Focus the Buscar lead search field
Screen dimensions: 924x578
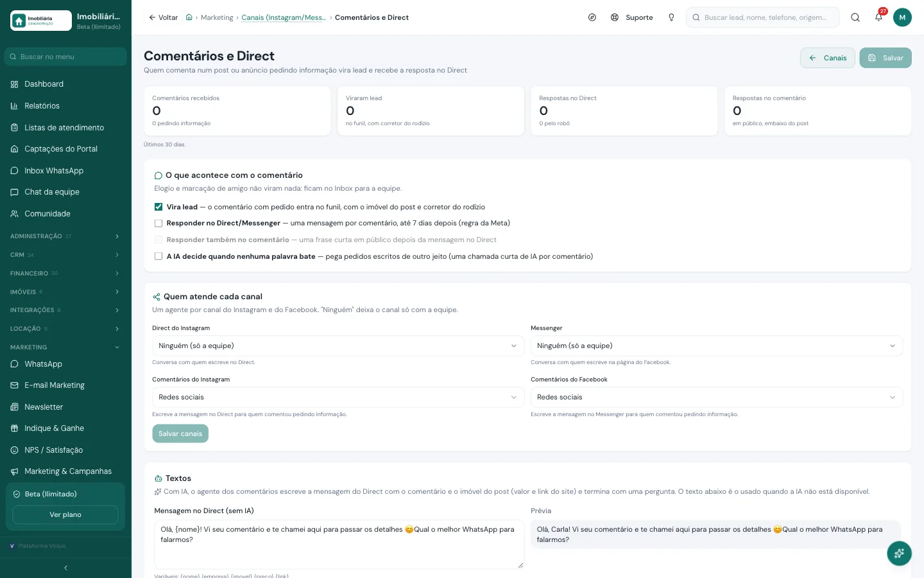(x=763, y=17)
